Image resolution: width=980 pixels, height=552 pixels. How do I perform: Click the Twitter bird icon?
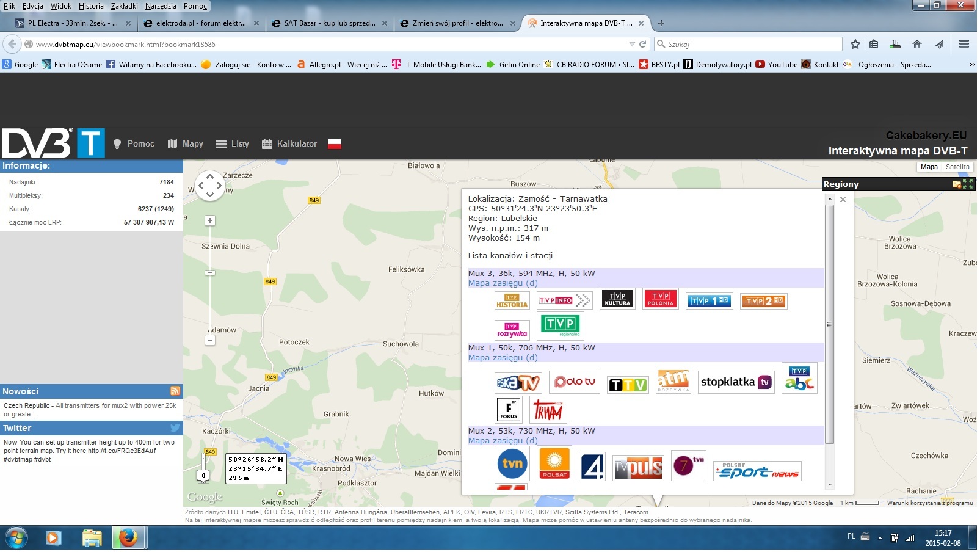click(x=176, y=429)
